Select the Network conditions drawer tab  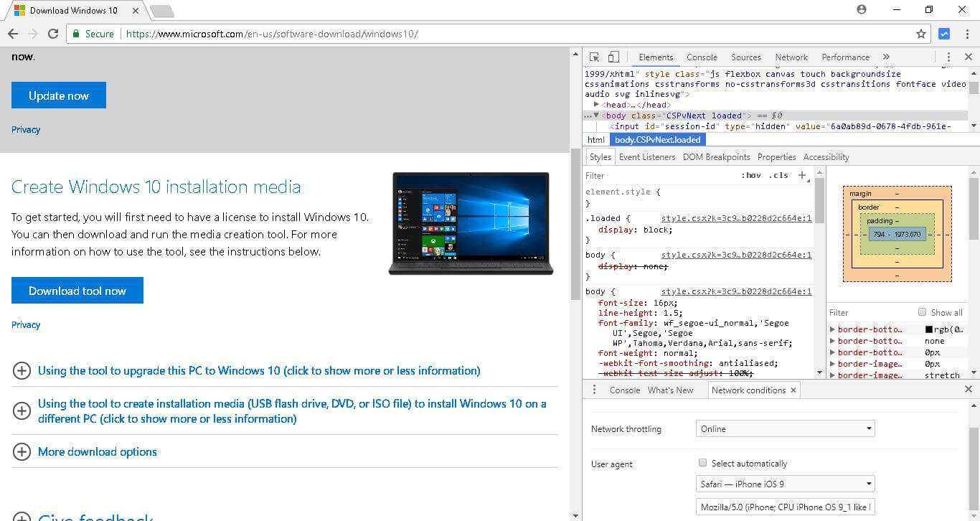pyautogui.click(x=748, y=390)
